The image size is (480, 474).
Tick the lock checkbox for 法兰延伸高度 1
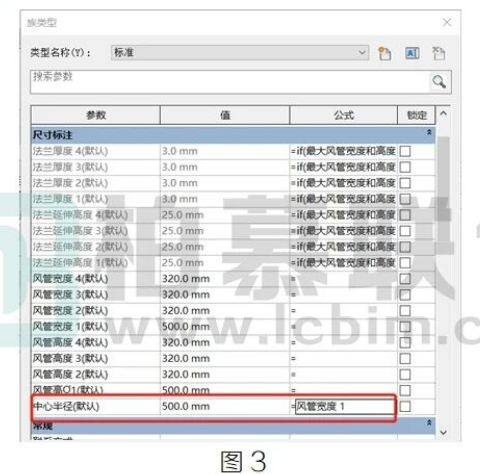(405, 263)
